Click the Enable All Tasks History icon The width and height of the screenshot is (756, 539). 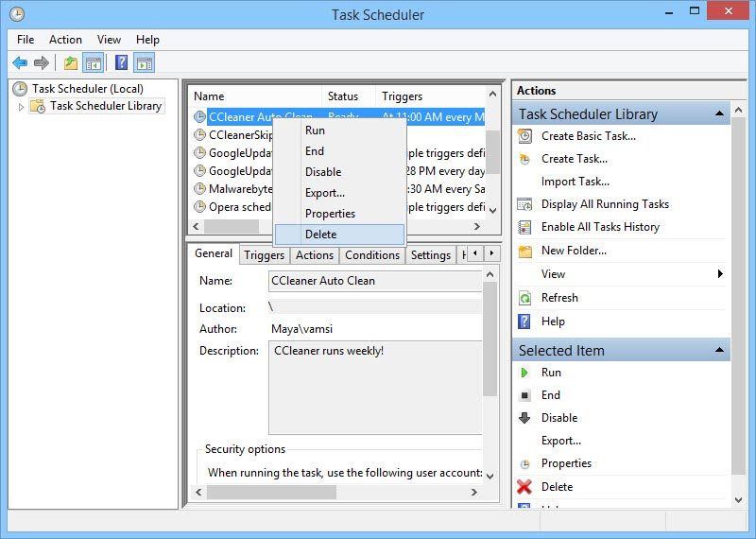coord(524,227)
